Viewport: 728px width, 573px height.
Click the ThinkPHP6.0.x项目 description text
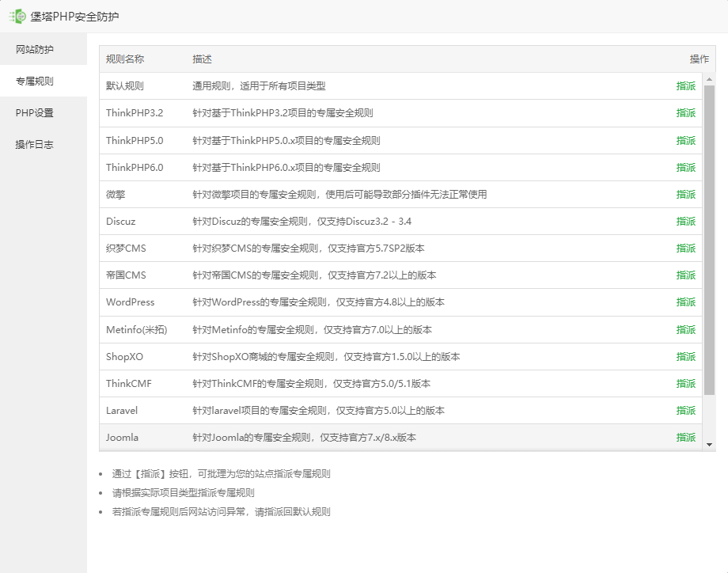tap(286, 167)
